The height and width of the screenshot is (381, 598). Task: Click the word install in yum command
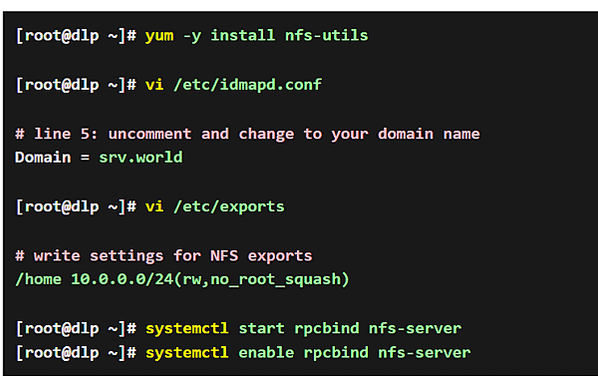click(243, 35)
